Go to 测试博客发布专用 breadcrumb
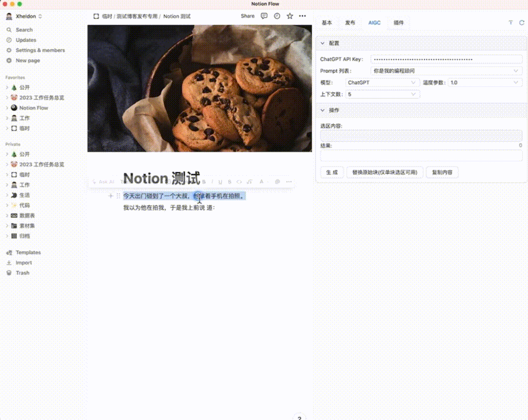528x420 pixels. [x=137, y=16]
